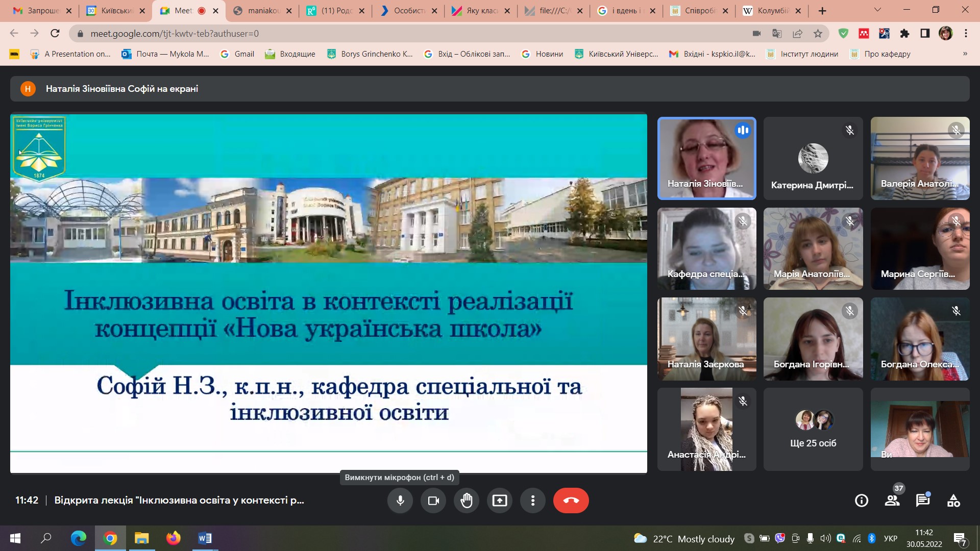Open Present now screen share icon
This screenshot has width=980, height=551.
(499, 500)
